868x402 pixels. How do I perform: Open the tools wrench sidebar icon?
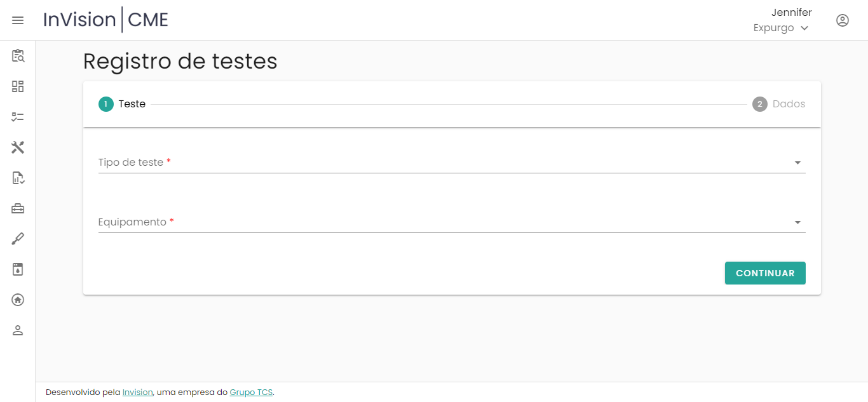pyautogui.click(x=18, y=147)
